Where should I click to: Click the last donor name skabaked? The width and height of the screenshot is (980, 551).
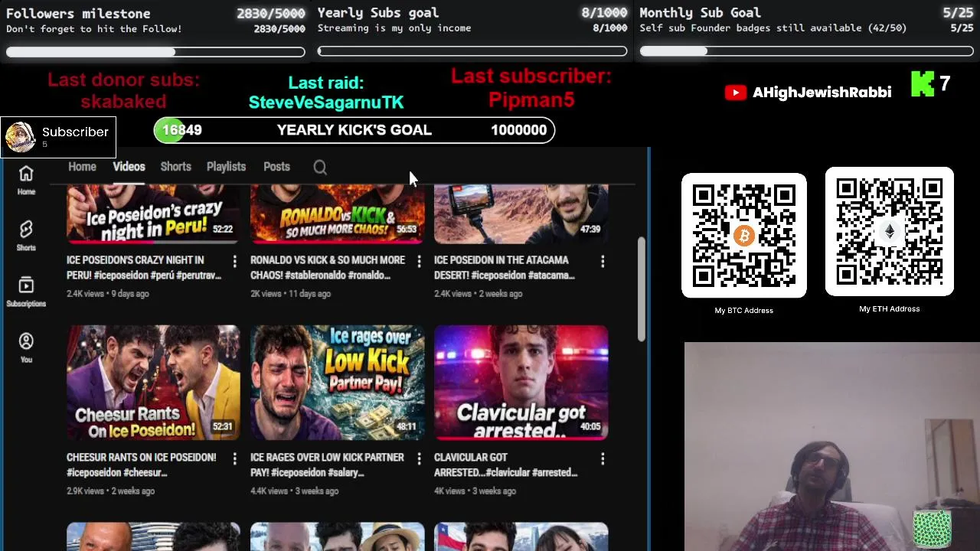[123, 102]
